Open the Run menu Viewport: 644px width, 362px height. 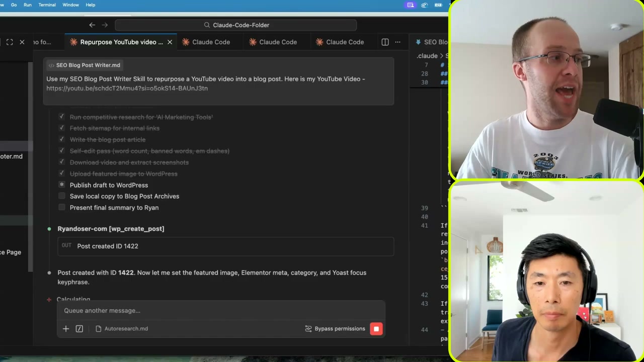coord(28,5)
